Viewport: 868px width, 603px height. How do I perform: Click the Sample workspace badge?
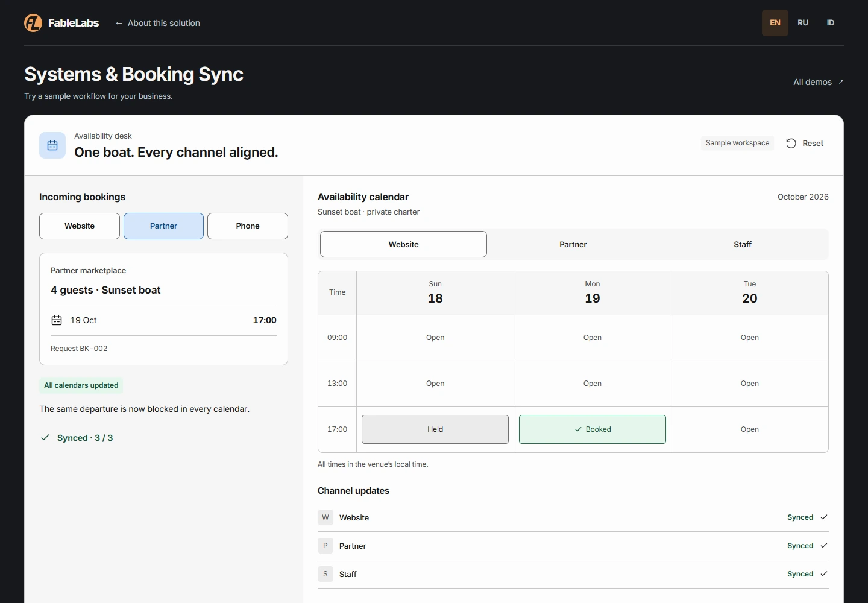738,143
